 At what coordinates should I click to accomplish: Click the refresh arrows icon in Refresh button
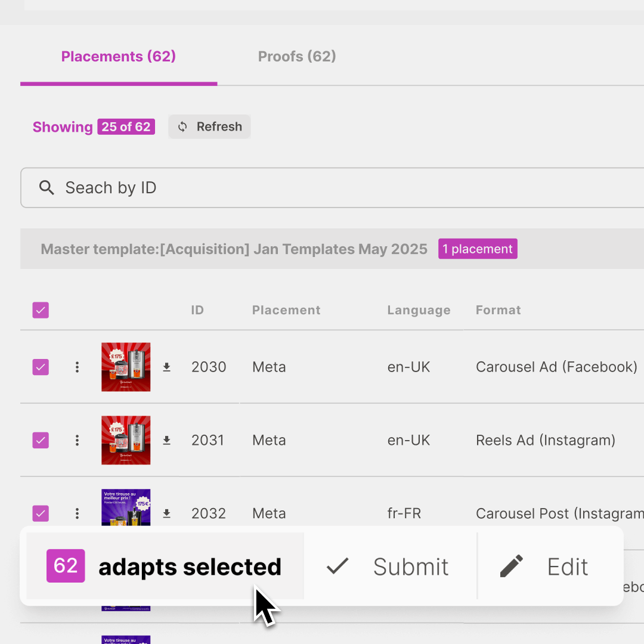[182, 126]
